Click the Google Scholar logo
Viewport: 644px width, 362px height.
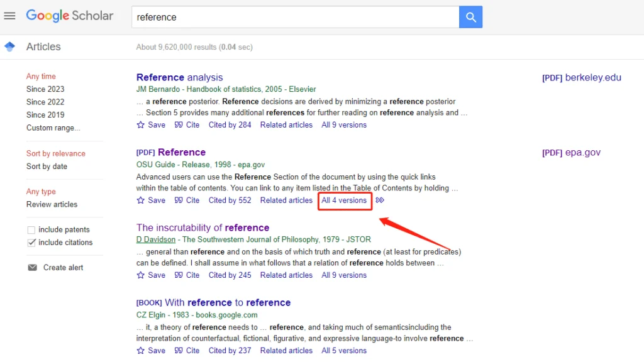(x=70, y=16)
